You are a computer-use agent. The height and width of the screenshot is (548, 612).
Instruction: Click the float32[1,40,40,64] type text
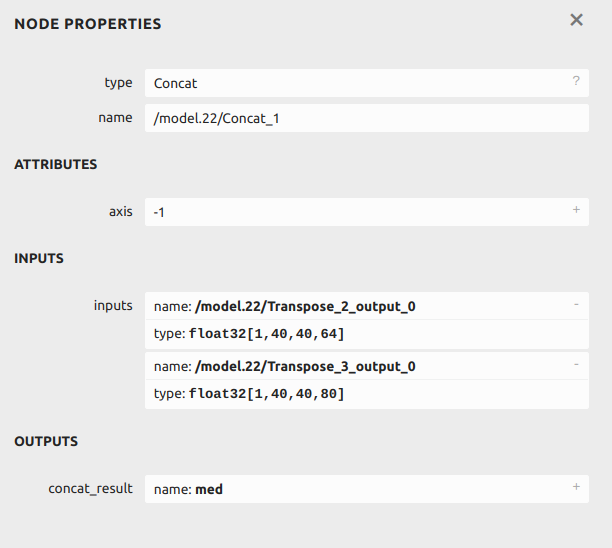pyautogui.click(x=266, y=334)
